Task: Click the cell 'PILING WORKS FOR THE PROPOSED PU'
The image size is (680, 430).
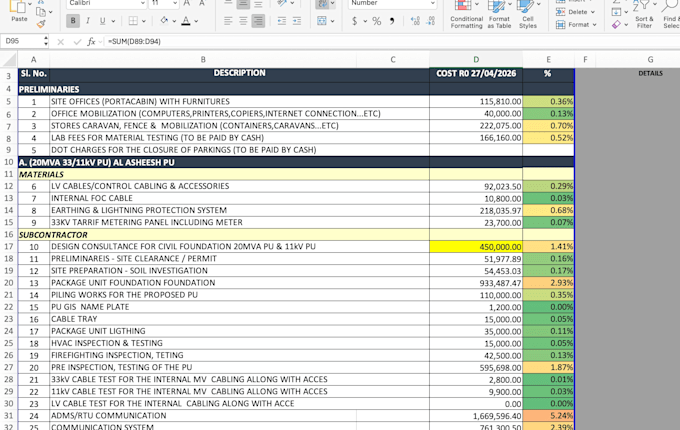Action: click(239, 295)
